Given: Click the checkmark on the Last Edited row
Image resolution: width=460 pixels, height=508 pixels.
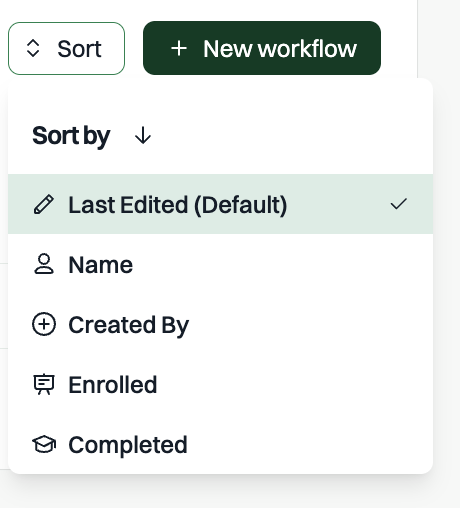Looking at the screenshot, I should (399, 204).
